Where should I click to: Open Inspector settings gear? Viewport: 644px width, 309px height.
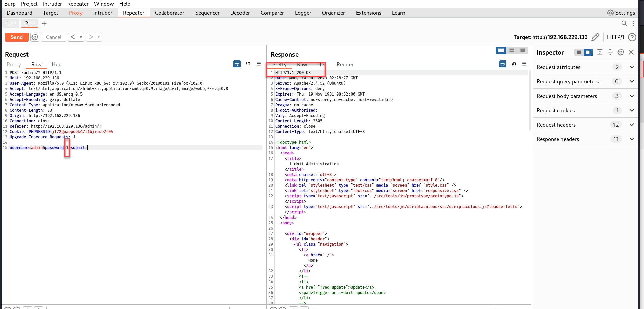pyautogui.click(x=621, y=52)
